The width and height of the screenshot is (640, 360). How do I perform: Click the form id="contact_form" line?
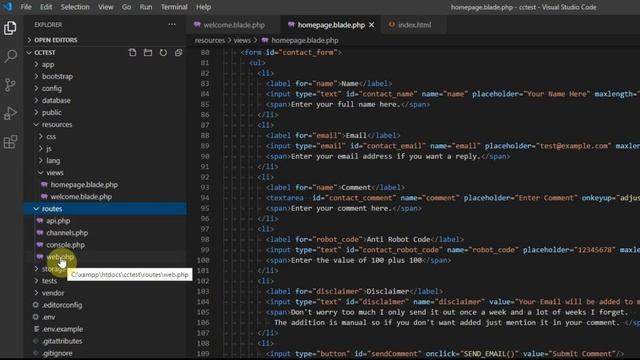(291, 52)
